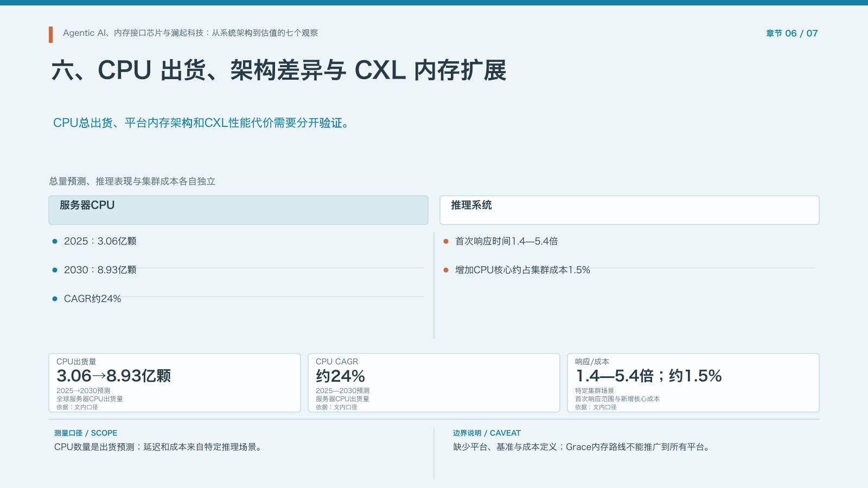Select the value '1.4—5.4倍；约1.5%'
The height and width of the screenshot is (488, 868).
[x=649, y=376]
